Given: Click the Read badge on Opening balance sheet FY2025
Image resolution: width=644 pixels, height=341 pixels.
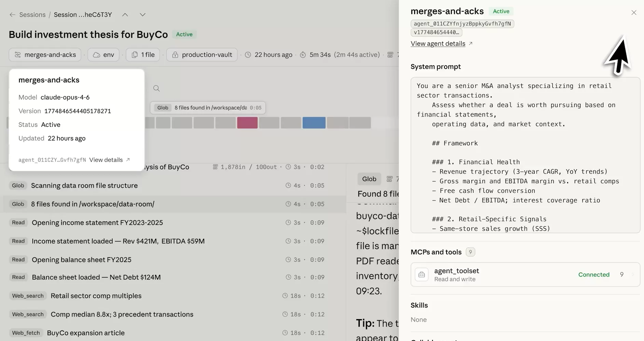Looking at the screenshot, I should tap(18, 259).
